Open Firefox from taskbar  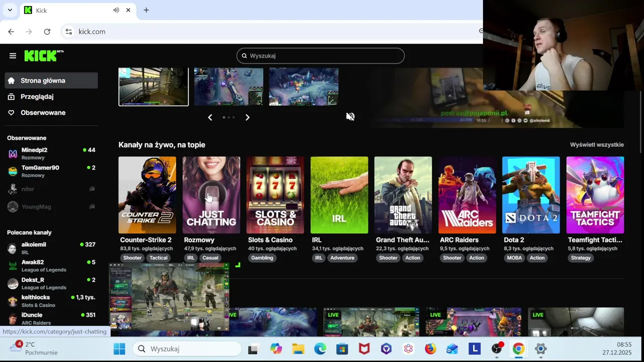click(430, 349)
